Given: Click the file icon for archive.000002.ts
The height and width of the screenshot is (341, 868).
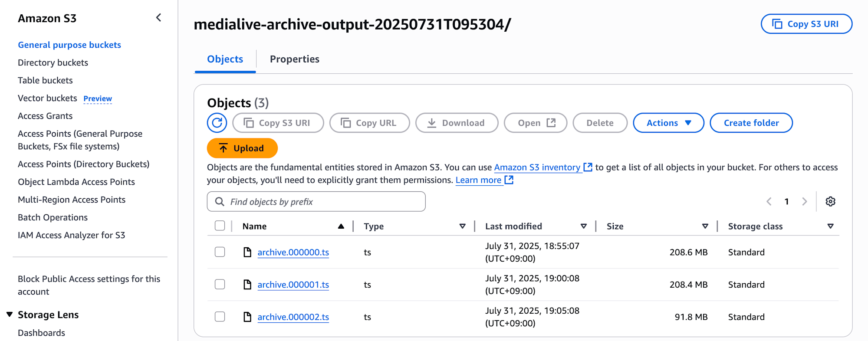Looking at the screenshot, I should (247, 317).
